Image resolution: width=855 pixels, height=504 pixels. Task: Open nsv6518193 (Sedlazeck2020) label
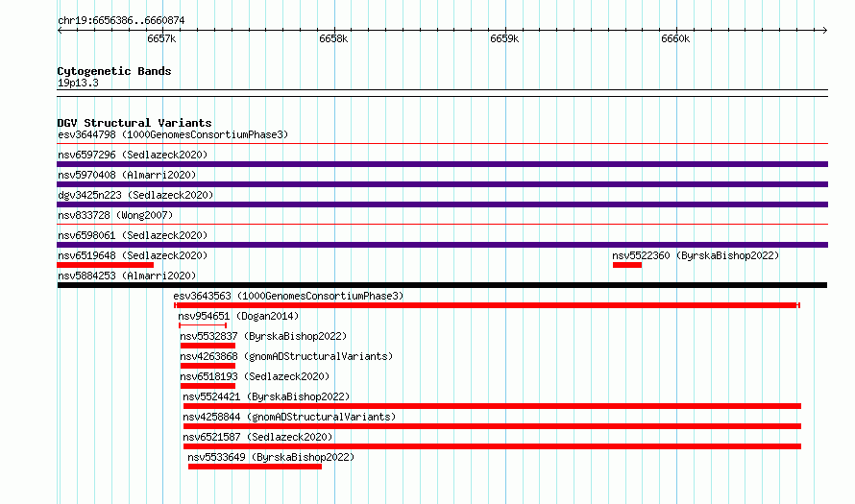point(255,376)
